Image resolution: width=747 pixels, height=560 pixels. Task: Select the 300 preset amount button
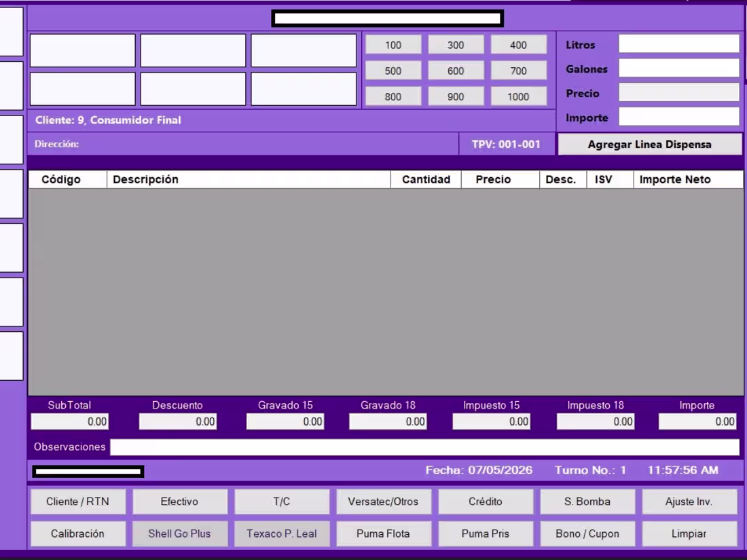[x=456, y=45]
